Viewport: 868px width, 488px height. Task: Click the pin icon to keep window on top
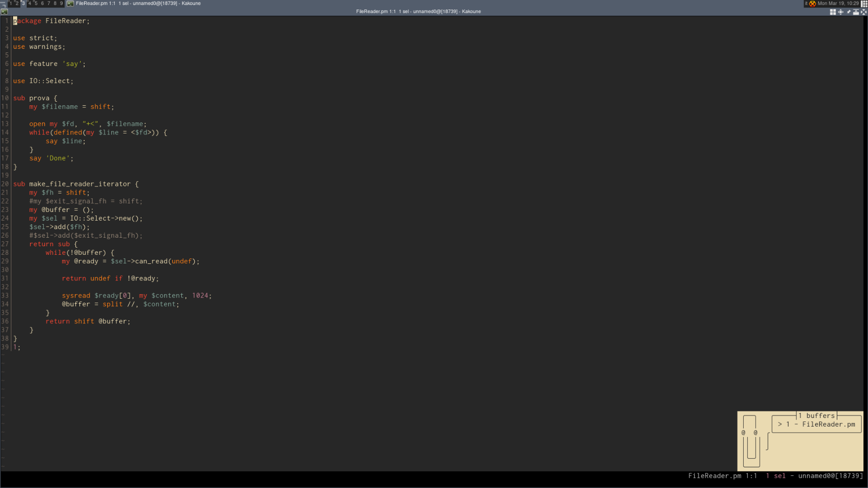coord(849,12)
